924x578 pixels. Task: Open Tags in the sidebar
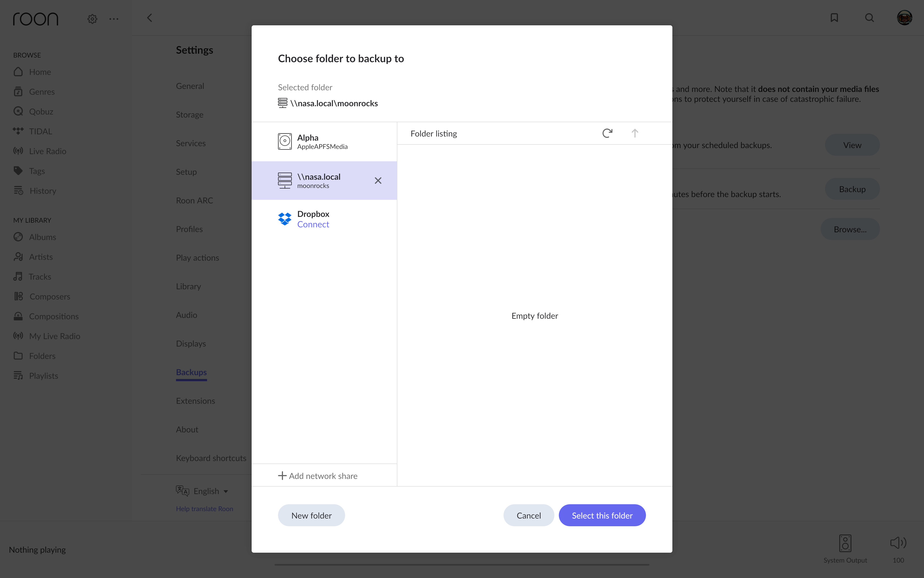(x=29, y=171)
